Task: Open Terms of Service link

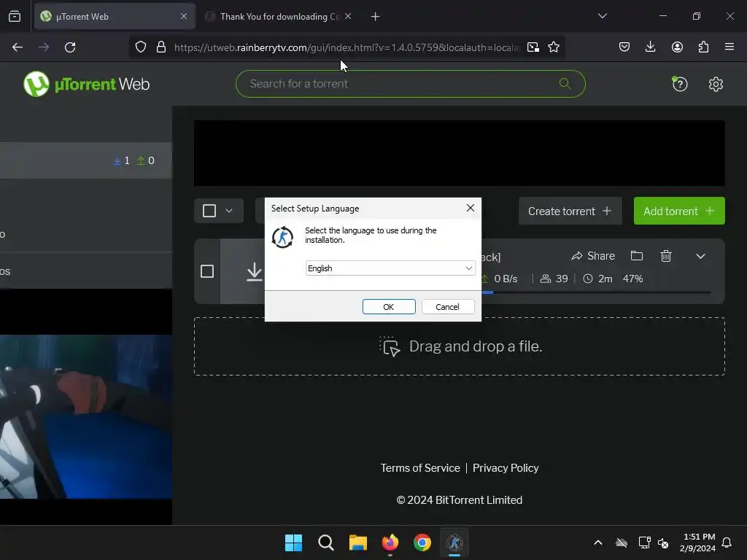Action: point(420,468)
